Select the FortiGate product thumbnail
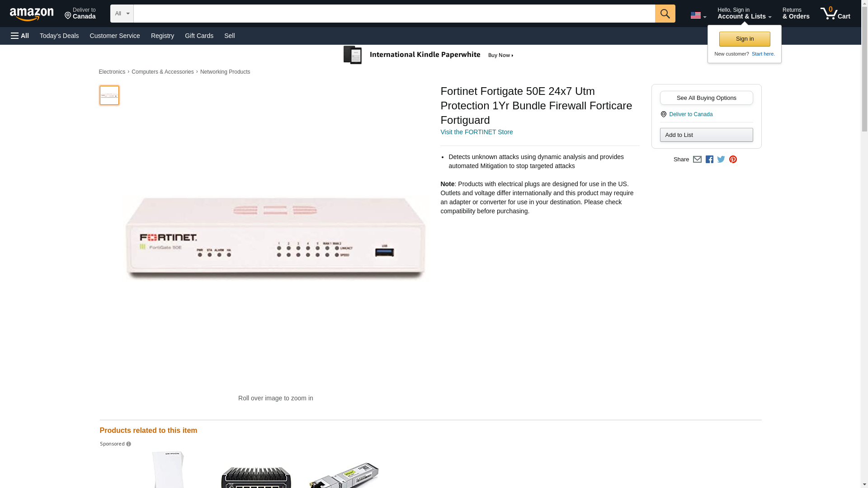This screenshot has height=488, width=868. (x=109, y=95)
